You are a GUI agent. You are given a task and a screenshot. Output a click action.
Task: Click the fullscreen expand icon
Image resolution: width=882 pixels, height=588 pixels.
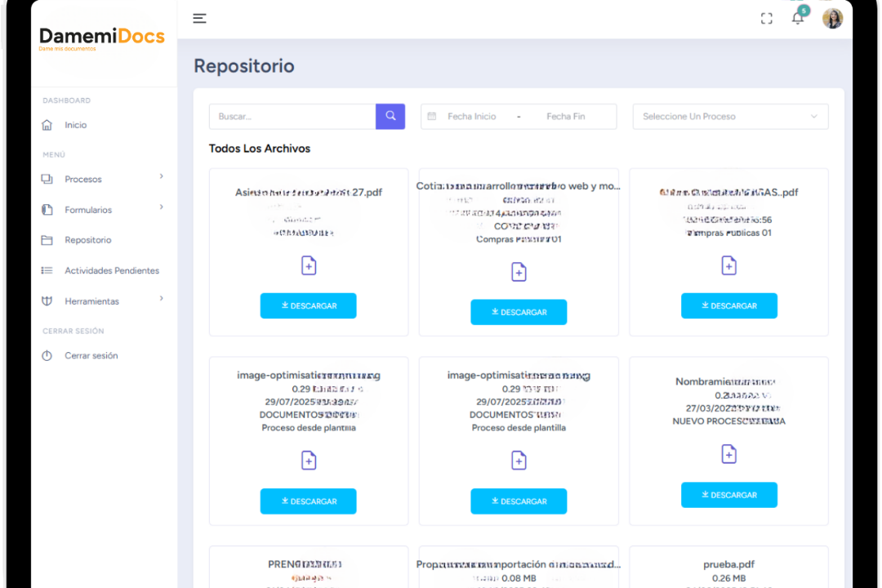766,18
